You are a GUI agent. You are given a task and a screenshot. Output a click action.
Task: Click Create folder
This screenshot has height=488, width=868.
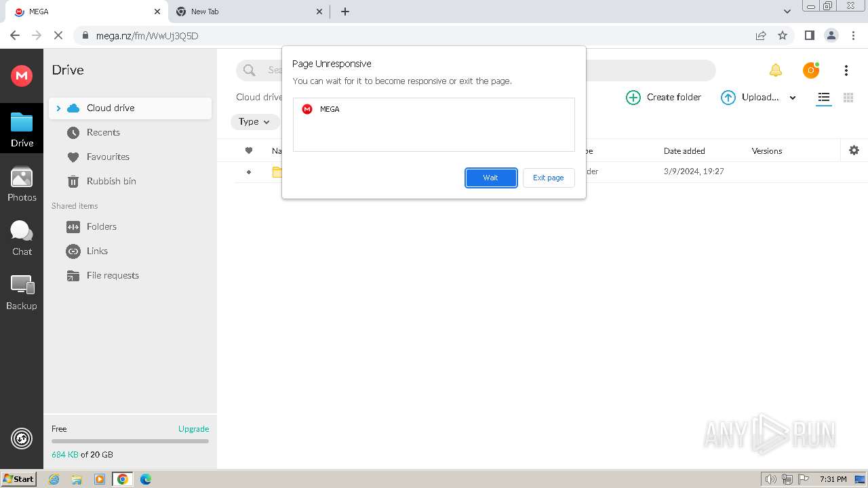(663, 98)
